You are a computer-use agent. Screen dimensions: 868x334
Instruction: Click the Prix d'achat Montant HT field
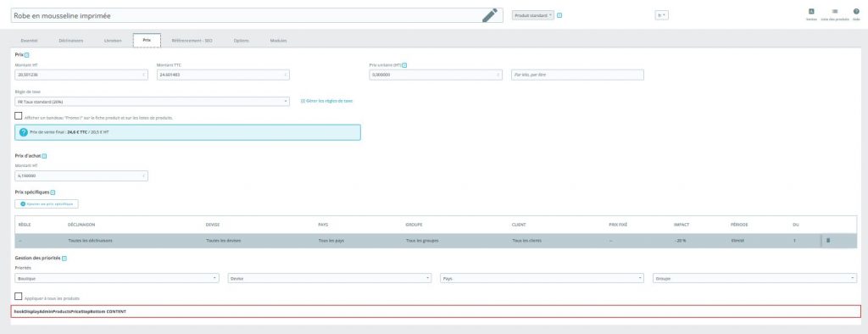(81, 175)
